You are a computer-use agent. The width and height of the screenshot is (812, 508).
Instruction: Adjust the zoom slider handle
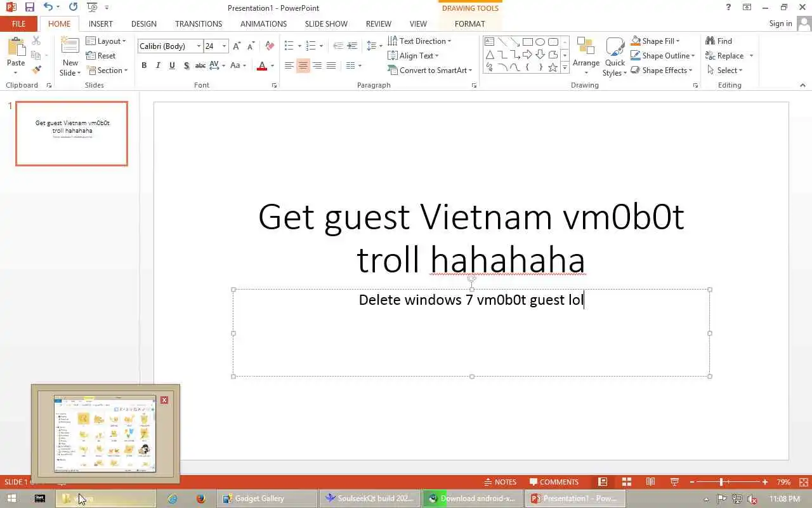721,482
